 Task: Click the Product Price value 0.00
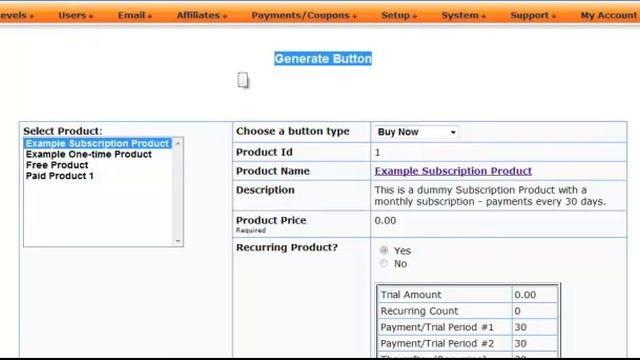pos(385,221)
